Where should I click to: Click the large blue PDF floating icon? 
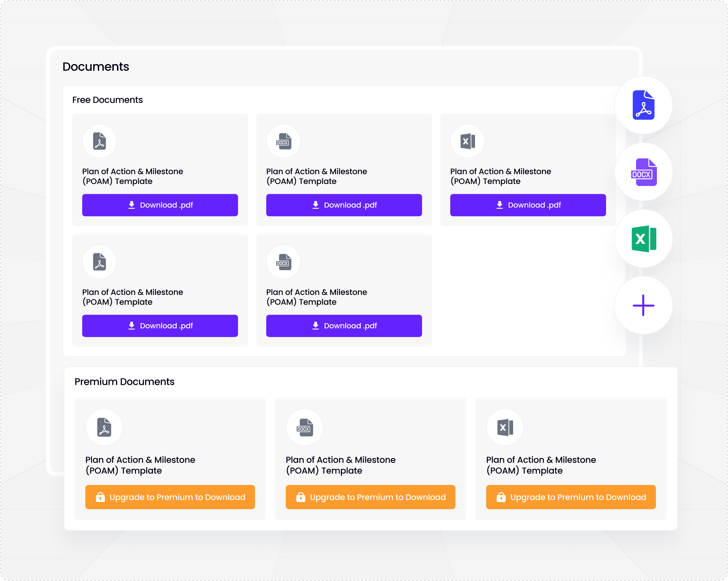pos(643,105)
